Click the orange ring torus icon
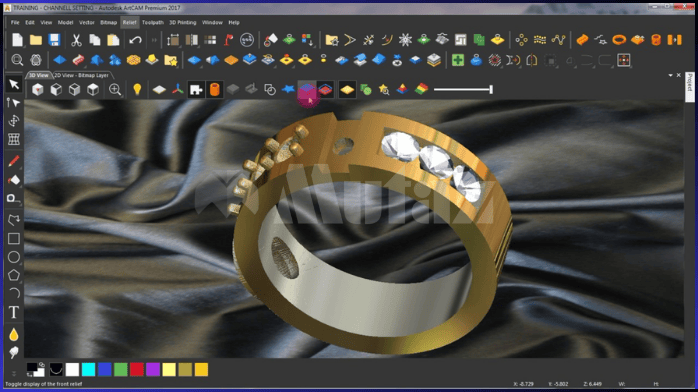 (x=619, y=40)
